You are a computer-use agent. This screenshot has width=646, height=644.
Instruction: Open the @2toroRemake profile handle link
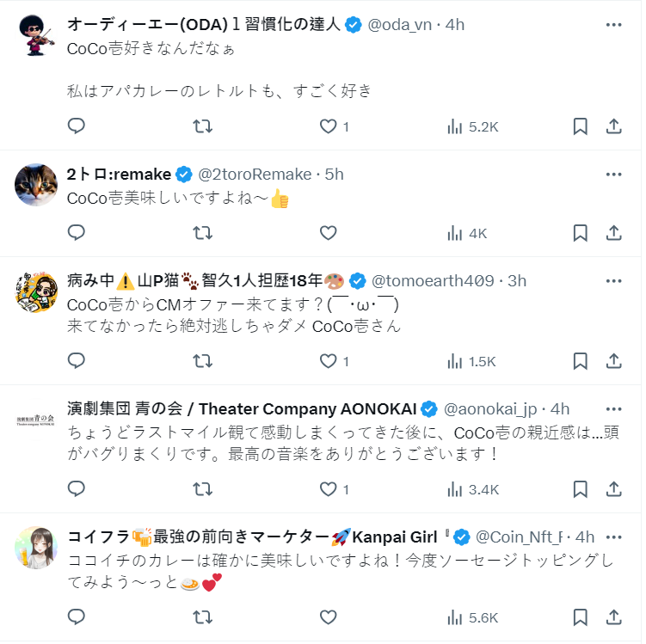[255, 175]
